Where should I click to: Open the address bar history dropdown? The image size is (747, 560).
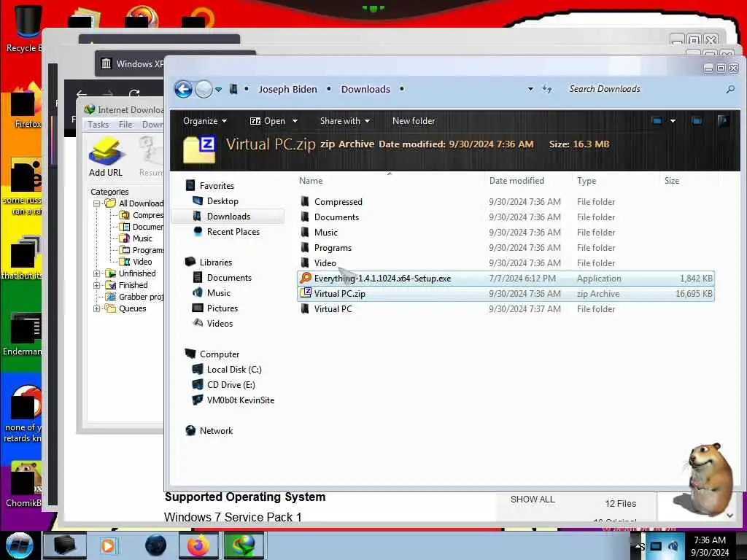coord(530,89)
